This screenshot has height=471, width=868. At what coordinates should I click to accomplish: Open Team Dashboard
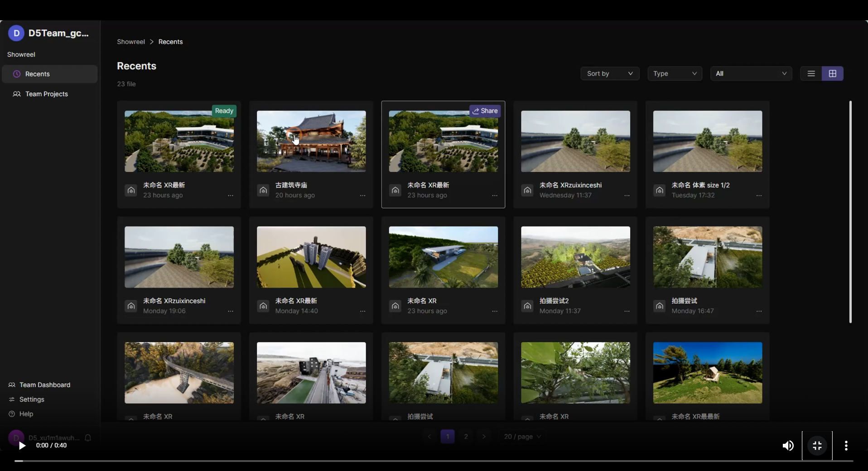39,385
